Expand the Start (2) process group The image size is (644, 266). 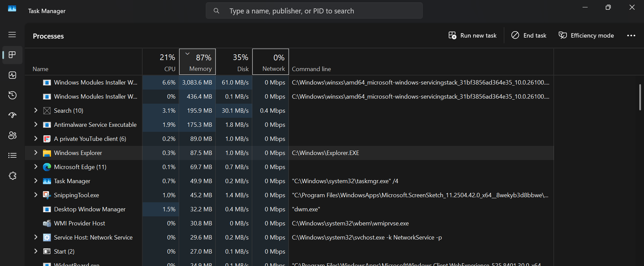point(36,251)
